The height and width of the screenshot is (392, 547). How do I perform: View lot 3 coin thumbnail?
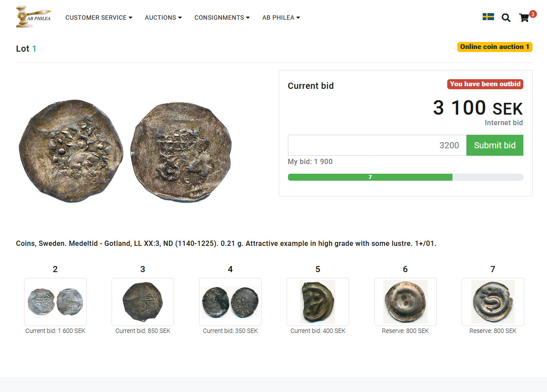(x=143, y=302)
